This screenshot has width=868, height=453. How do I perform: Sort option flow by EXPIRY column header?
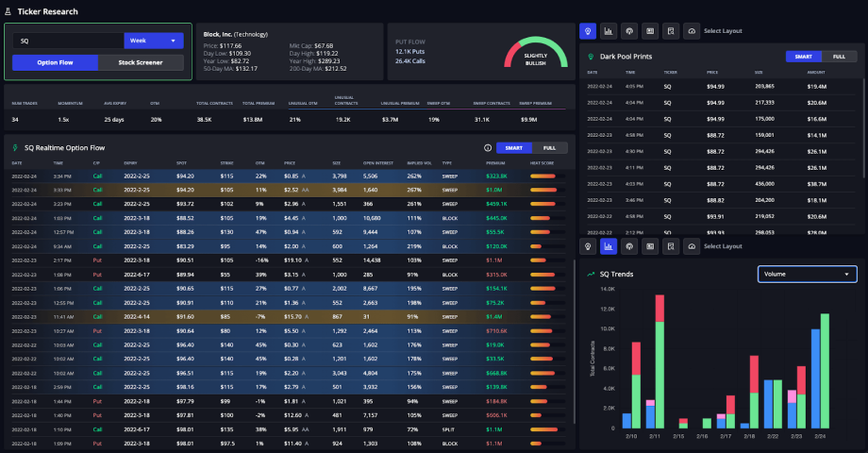tap(130, 163)
